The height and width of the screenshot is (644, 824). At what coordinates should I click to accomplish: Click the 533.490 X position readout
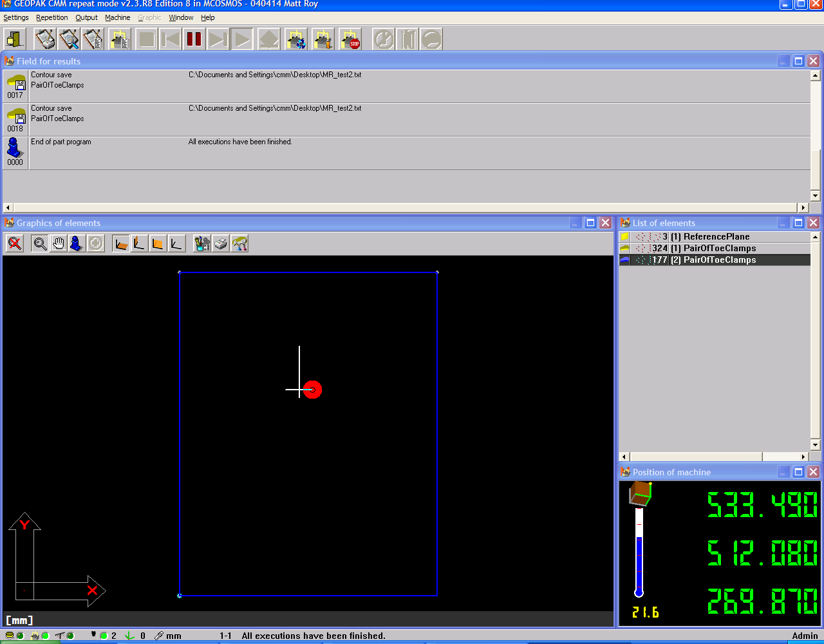(x=763, y=505)
